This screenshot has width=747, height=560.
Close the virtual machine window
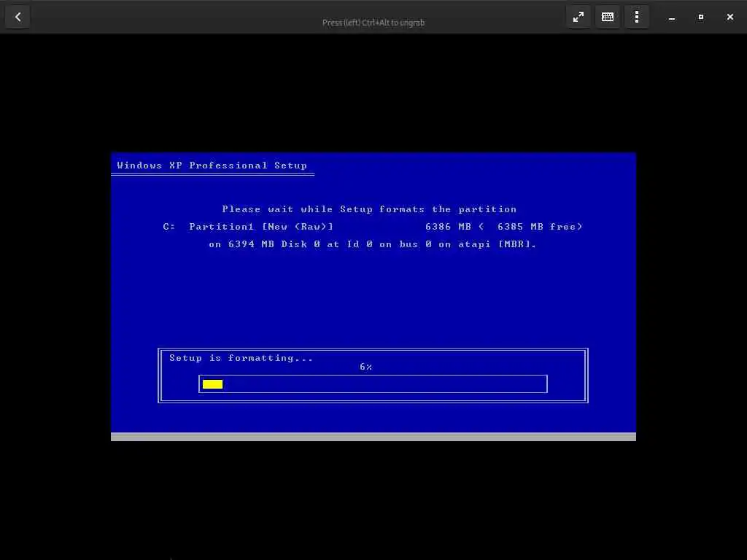tap(729, 17)
